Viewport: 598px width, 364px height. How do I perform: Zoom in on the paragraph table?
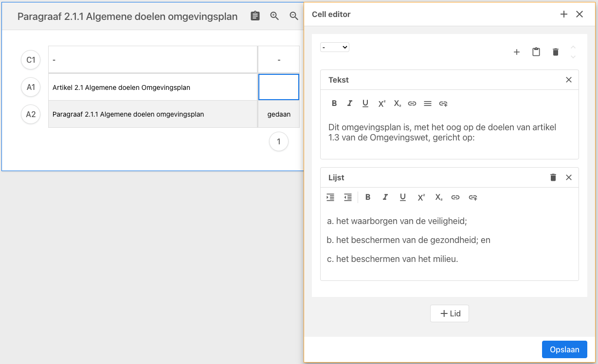click(x=274, y=16)
